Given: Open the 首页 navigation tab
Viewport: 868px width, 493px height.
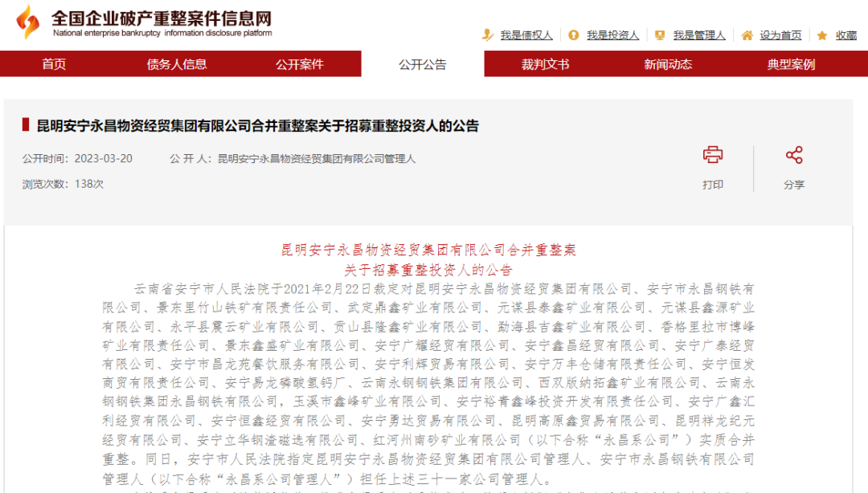Looking at the screenshot, I should pyautogui.click(x=54, y=64).
